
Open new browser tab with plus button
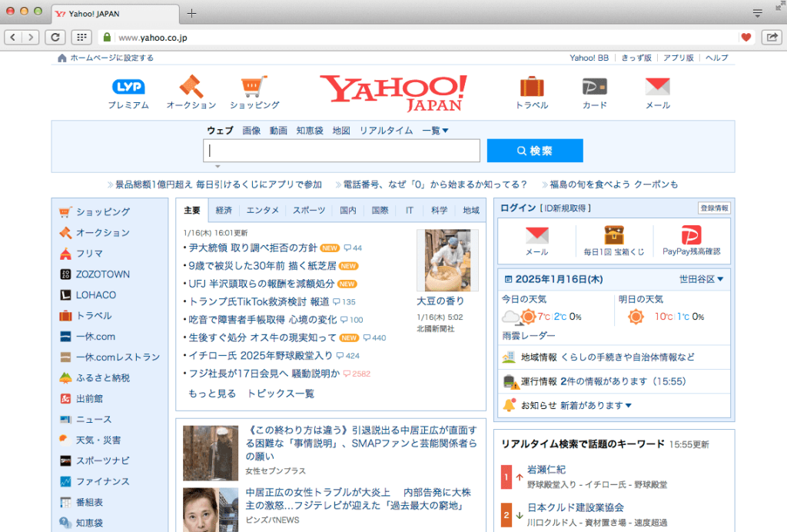point(191,14)
